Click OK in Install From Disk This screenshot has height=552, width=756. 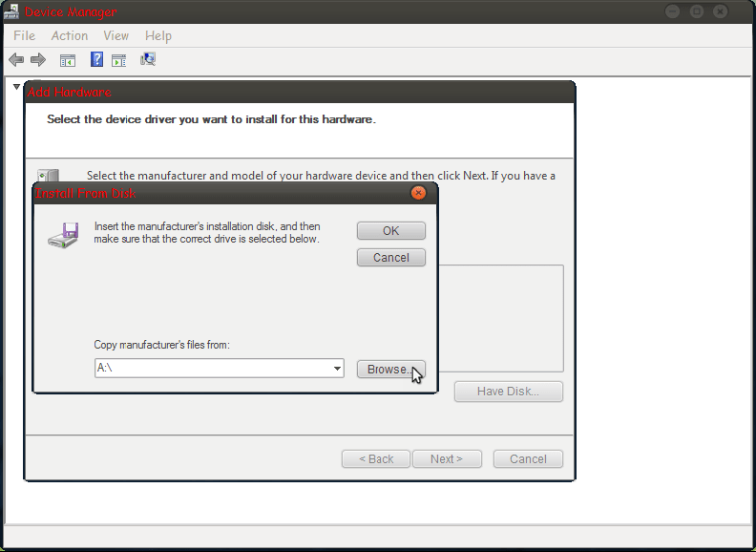point(391,231)
